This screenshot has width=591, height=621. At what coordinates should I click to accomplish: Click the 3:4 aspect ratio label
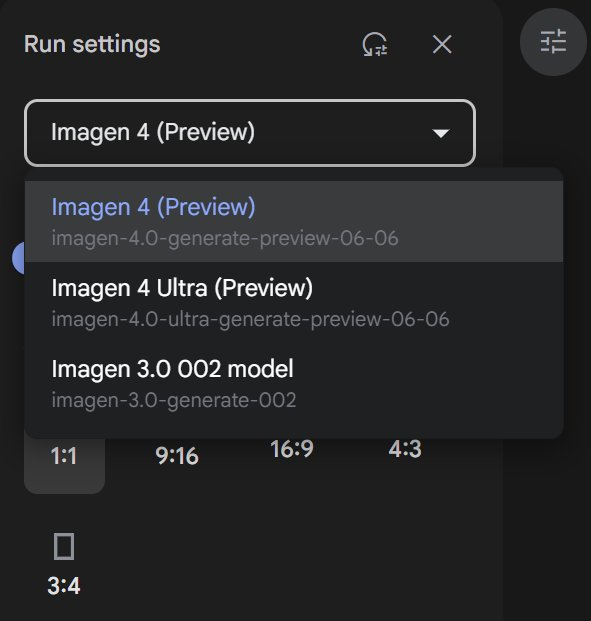(64, 585)
